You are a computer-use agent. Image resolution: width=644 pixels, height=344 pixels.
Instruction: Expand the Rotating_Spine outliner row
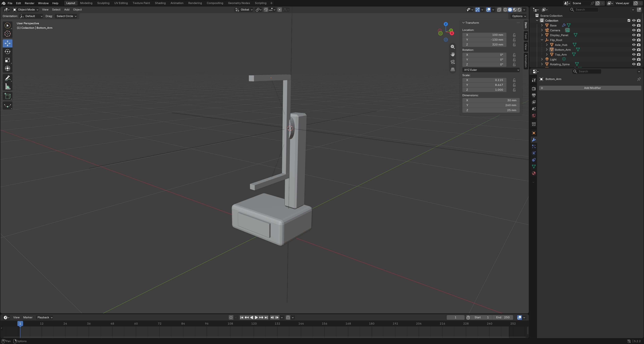(542, 64)
